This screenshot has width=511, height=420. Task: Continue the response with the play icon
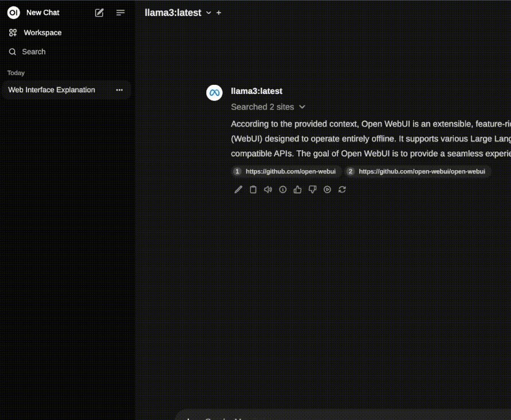(x=327, y=190)
